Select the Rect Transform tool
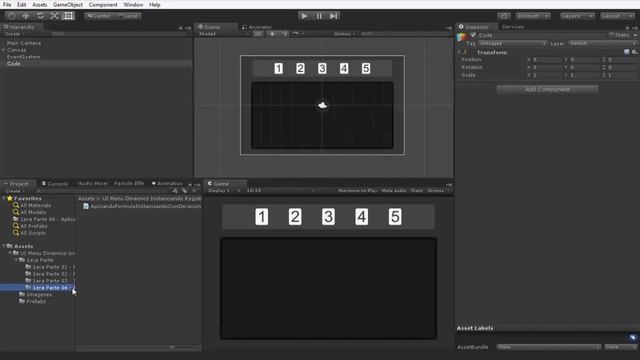Screen dimensions: 640x360 click(69, 16)
